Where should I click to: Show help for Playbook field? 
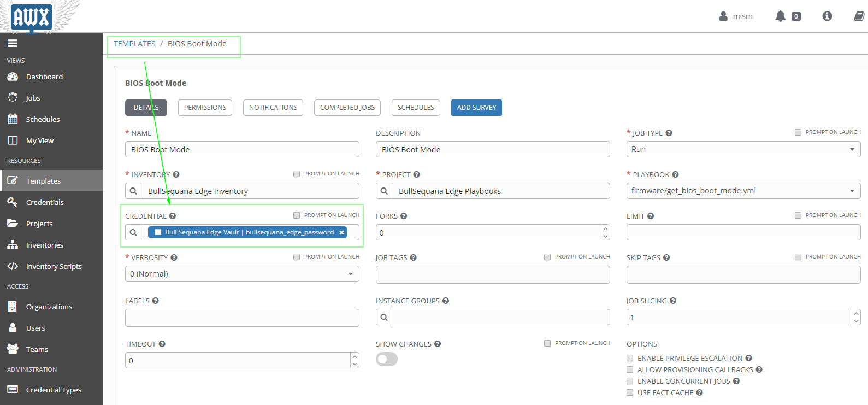click(x=675, y=174)
